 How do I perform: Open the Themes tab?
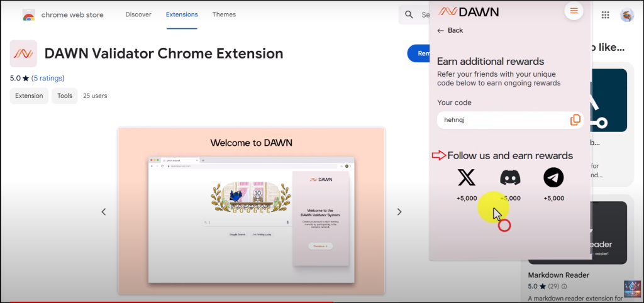(x=225, y=14)
